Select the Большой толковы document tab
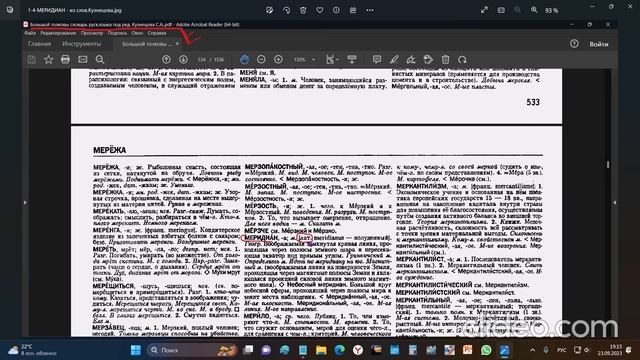The width and height of the screenshot is (640, 360). [x=147, y=44]
